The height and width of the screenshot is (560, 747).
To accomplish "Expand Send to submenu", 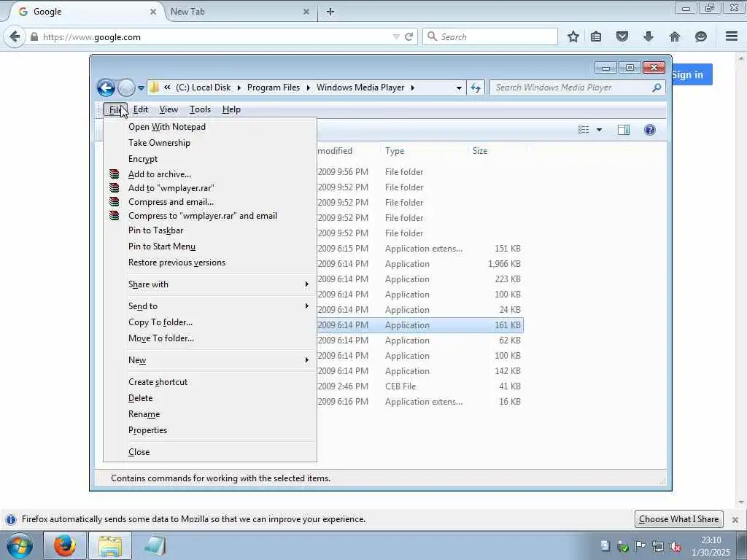I will click(210, 306).
